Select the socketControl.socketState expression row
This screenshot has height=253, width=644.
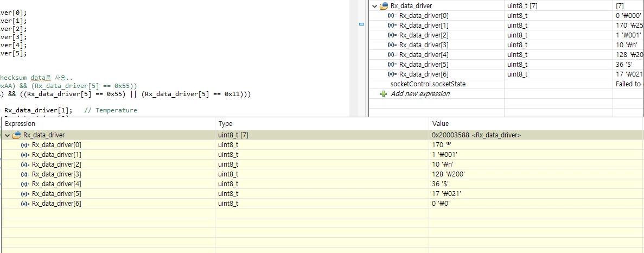pos(506,84)
